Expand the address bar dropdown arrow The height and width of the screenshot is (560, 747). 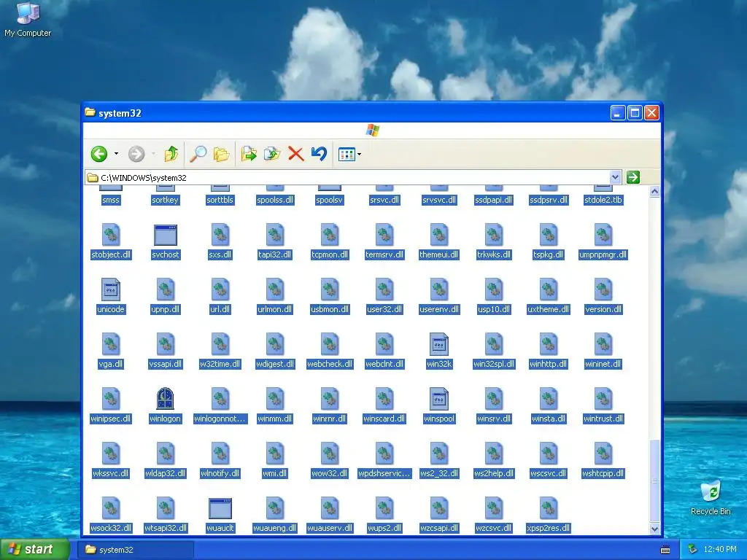pos(615,177)
